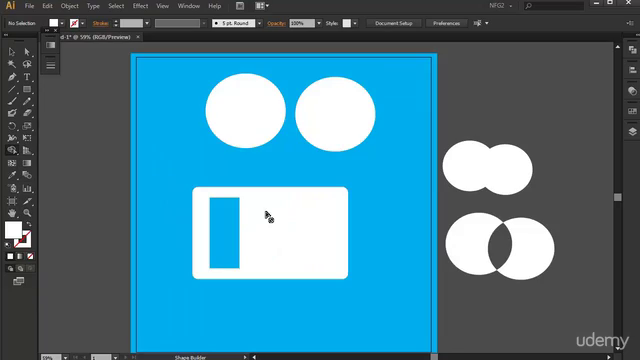The image size is (640, 360).
Task: Open the File menu
Action: [29, 6]
